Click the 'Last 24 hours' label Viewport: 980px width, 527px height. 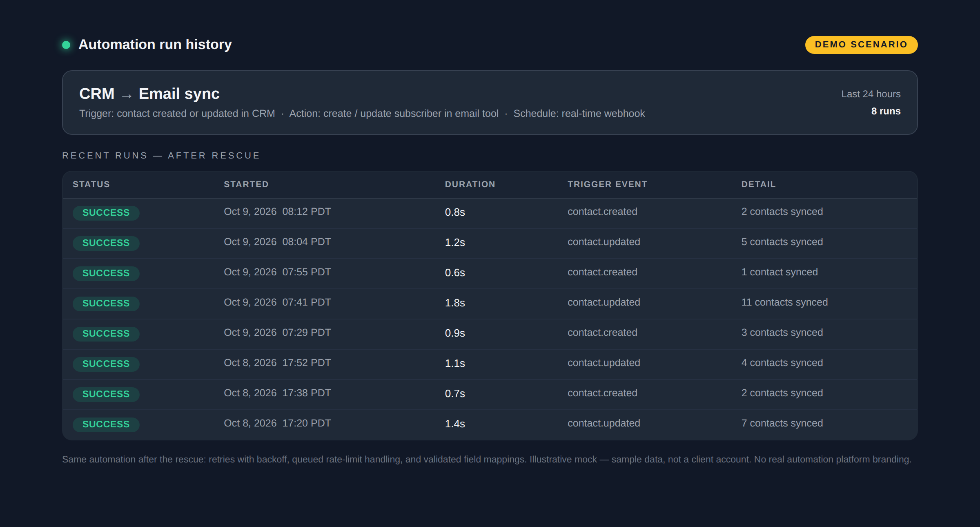pyautogui.click(x=871, y=94)
